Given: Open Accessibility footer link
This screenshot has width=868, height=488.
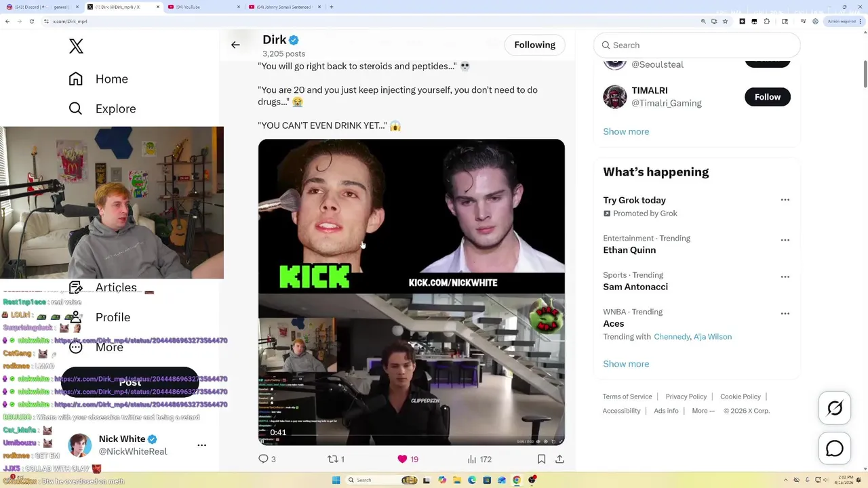Looking at the screenshot, I should click(621, 411).
